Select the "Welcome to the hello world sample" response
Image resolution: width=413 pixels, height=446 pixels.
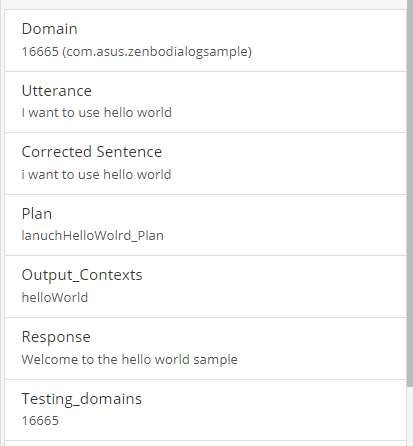pos(130,359)
